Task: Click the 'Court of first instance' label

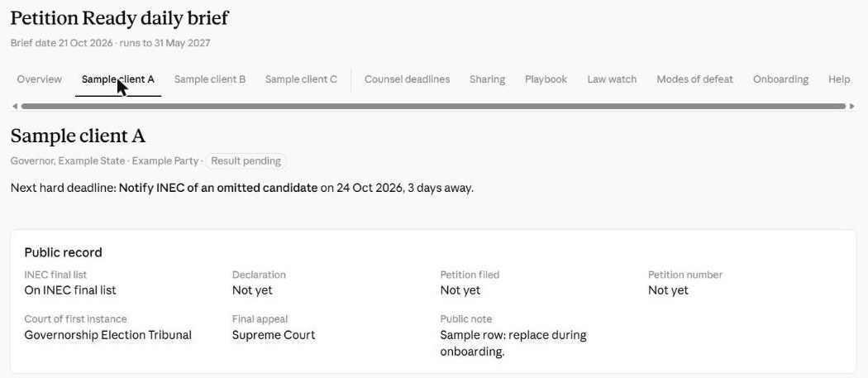Action: pos(75,319)
